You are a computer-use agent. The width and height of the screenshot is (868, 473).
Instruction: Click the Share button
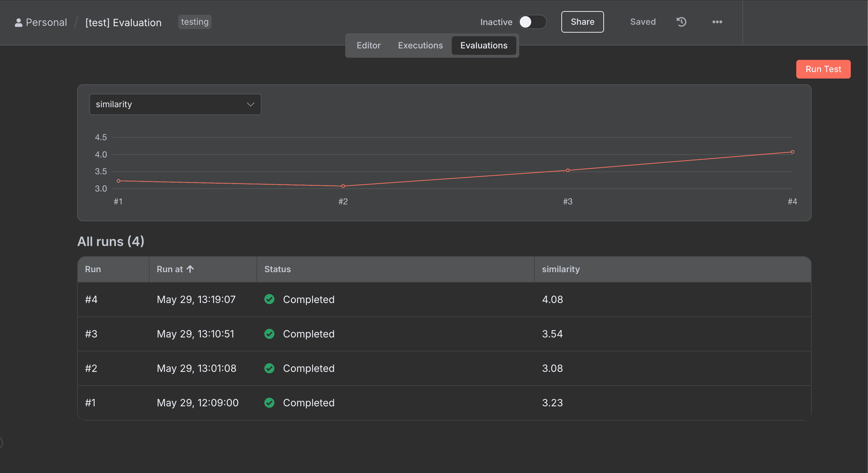click(582, 22)
